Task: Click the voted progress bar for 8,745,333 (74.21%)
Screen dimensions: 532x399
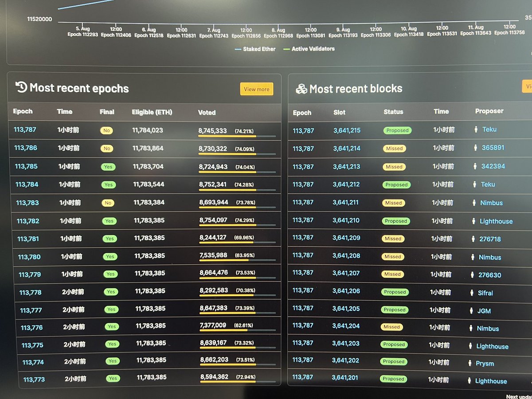Action: (x=237, y=136)
